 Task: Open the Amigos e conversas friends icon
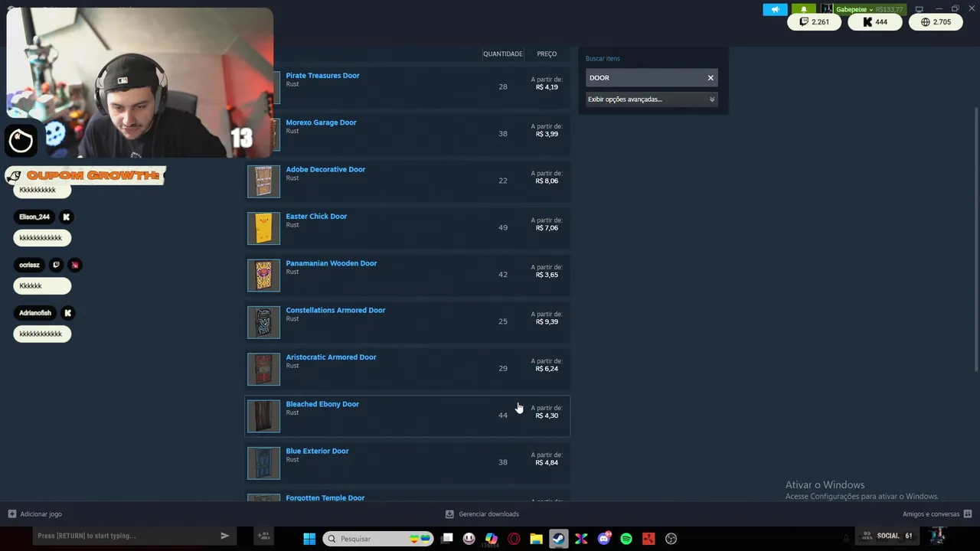[x=968, y=514]
